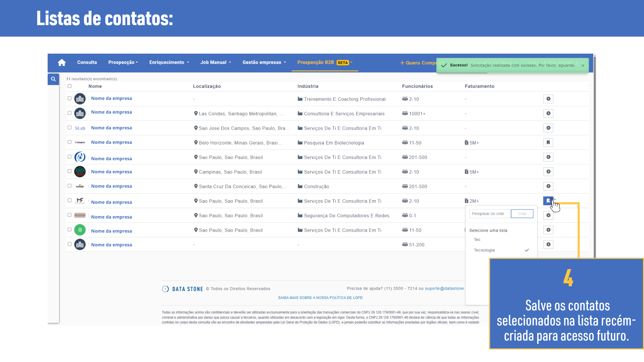Viewport: 644px width, 362px height.
Task: Open the Gestão empresas dropdown
Action: [x=264, y=62]
